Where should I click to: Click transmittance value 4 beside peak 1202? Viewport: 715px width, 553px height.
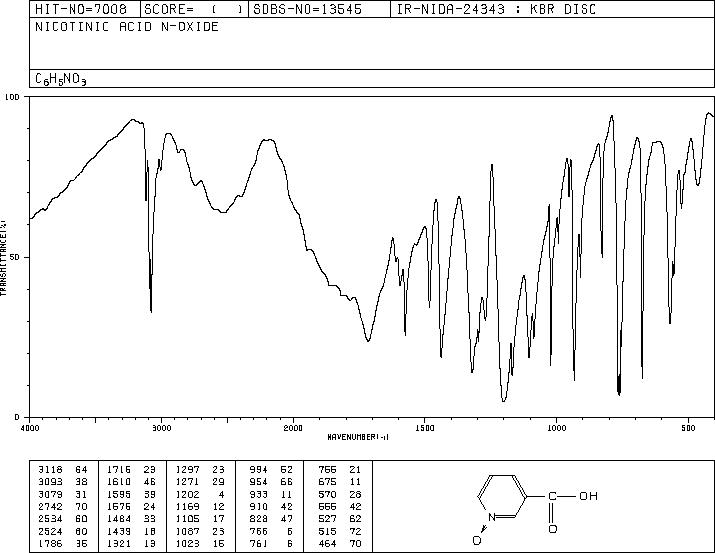click(222, 494)
